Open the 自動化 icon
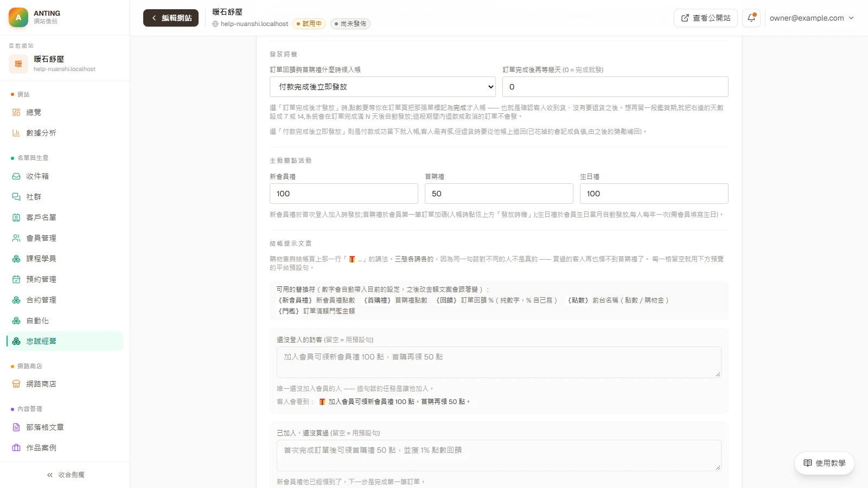 pos(16,320)
